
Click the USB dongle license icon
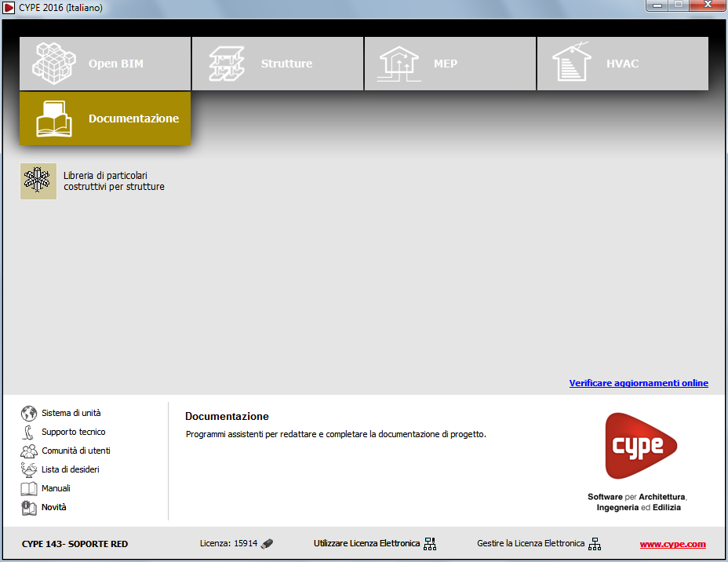pos(267,543)
